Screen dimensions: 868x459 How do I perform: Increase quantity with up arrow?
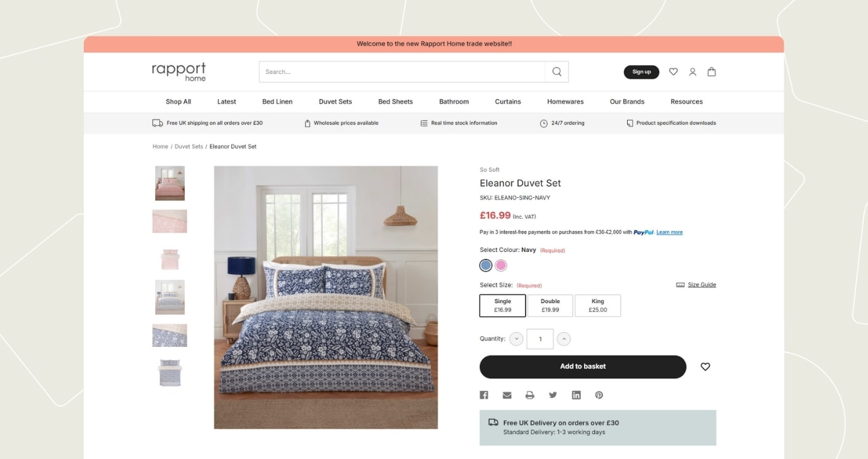click(564, 339)
